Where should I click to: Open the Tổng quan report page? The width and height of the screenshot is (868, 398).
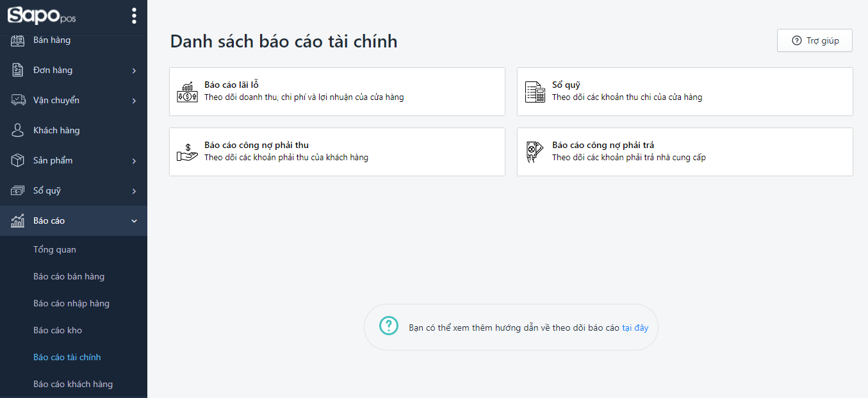pos(54,249)
